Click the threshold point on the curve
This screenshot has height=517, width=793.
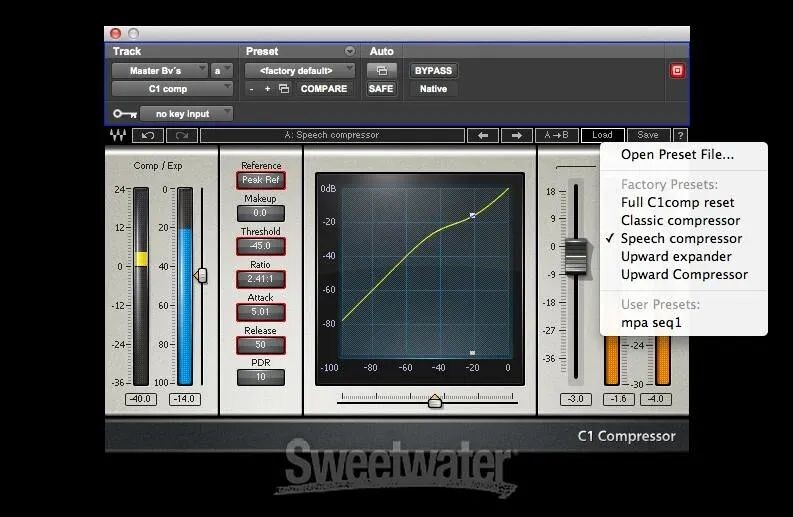coord(472,216)
